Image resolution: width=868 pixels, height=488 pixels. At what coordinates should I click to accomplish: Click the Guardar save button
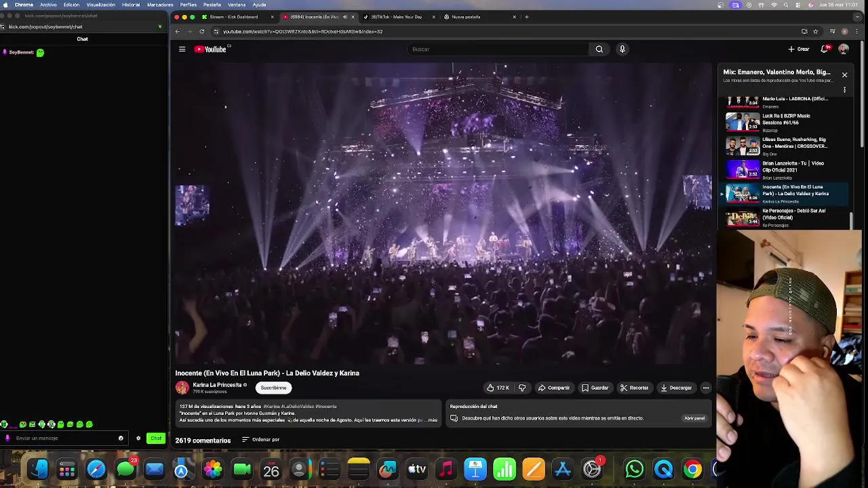(x=595, y=388)
